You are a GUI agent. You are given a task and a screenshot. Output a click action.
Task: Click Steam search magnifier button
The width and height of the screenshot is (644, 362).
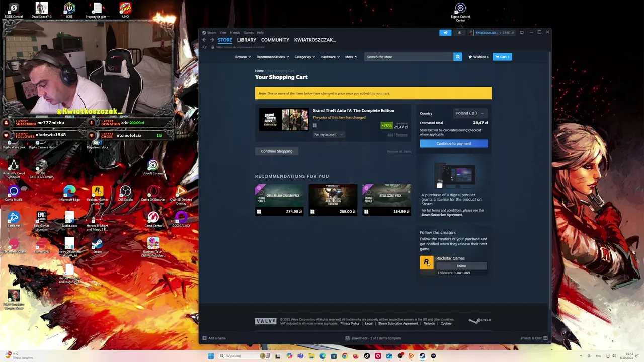(457, 57)
